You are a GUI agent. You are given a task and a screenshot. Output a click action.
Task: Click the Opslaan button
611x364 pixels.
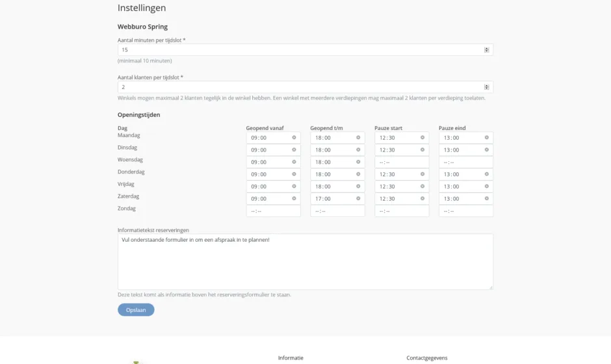pos(136,310)
